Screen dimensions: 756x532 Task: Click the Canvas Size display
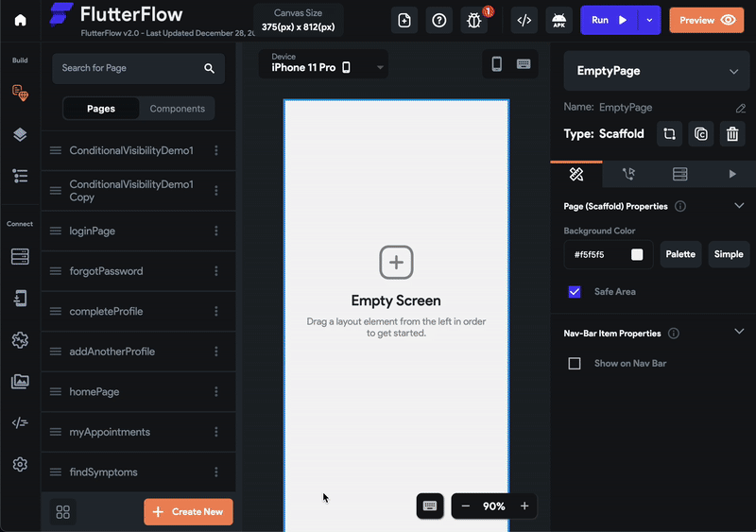pos(298,20)
